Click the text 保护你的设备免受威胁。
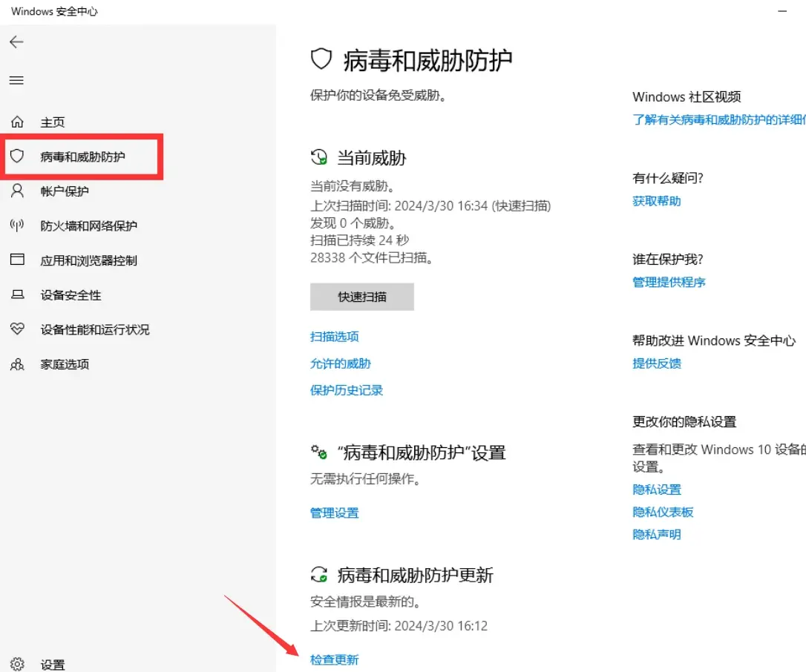The height and width of the screenshot is (672, 806). (x=378, y=95)
